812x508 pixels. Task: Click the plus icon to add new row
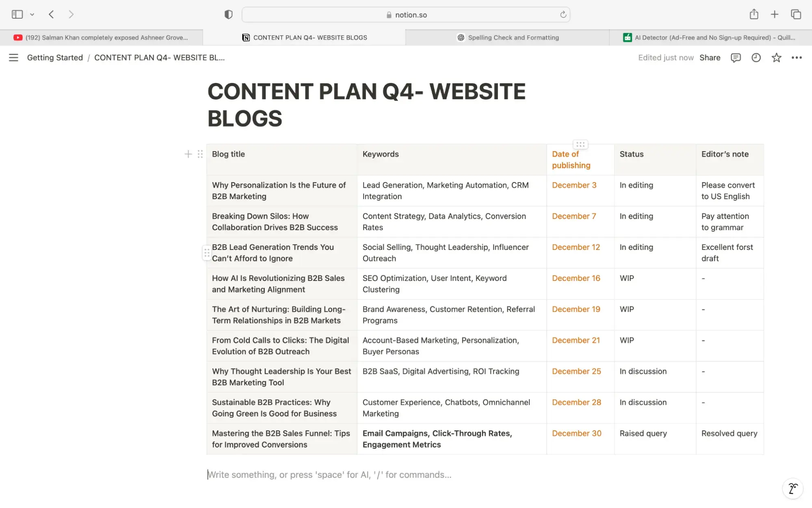[x=188, y=154]
